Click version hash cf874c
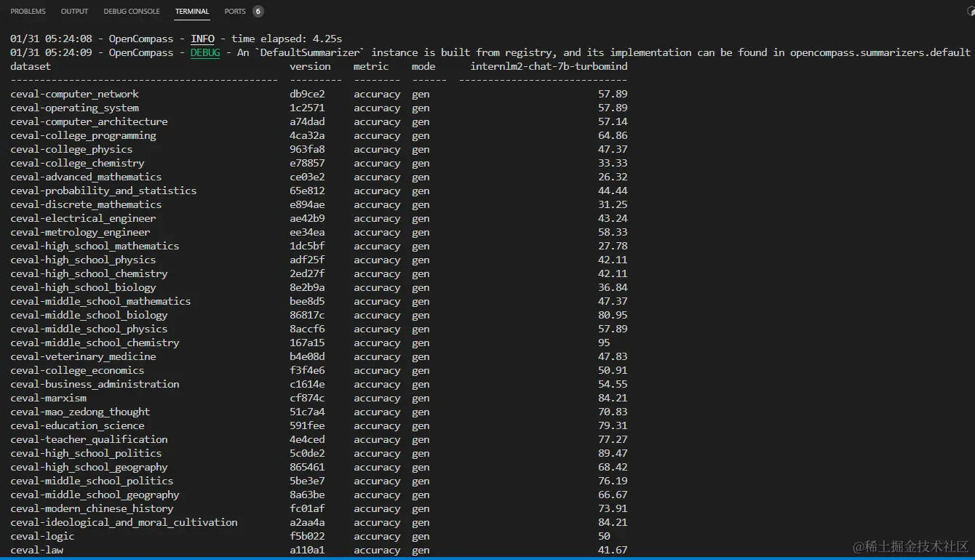Screen dimensions: 975x560 [307, 398]
